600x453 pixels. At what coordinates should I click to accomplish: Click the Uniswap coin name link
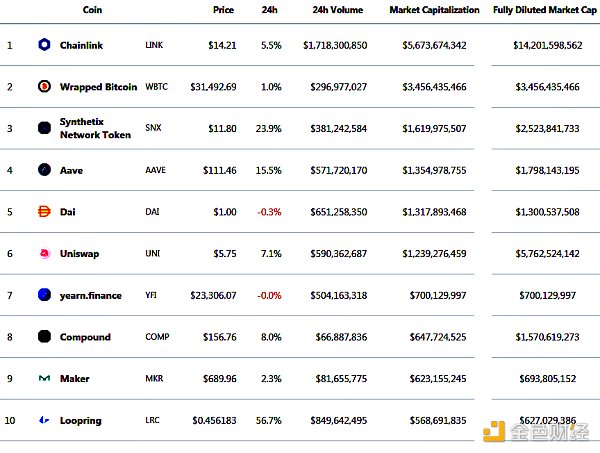tap(80, 254)
